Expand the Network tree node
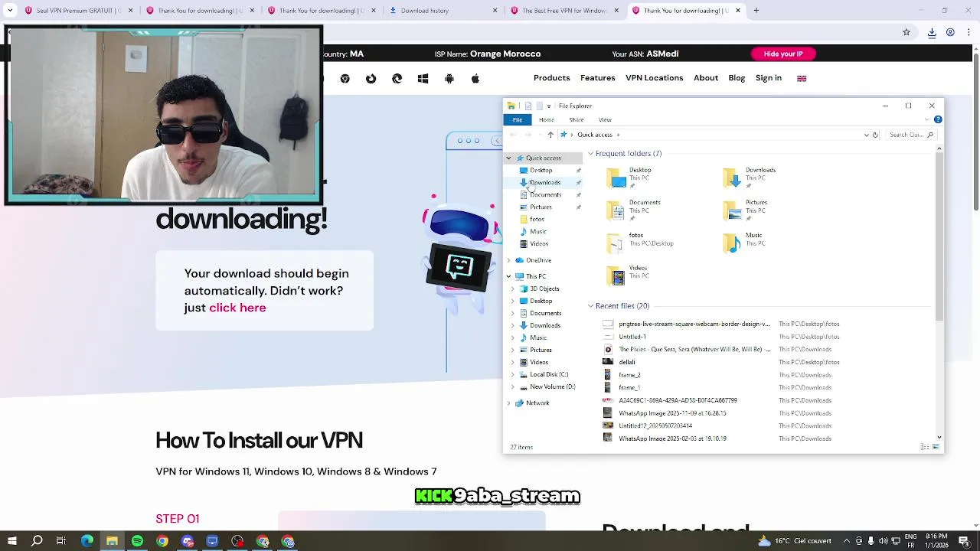This screenshot has height=551, width=980. click(508, 403)
